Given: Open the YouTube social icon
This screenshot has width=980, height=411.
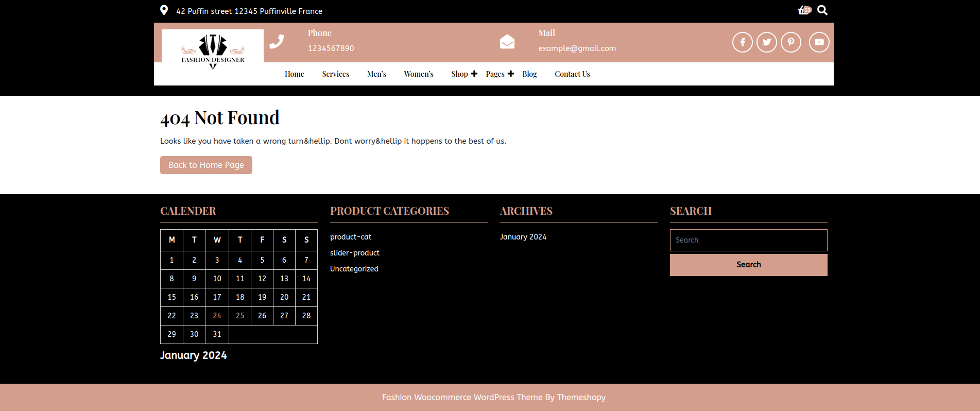Looking at the screenshot, I should (819, 42).
